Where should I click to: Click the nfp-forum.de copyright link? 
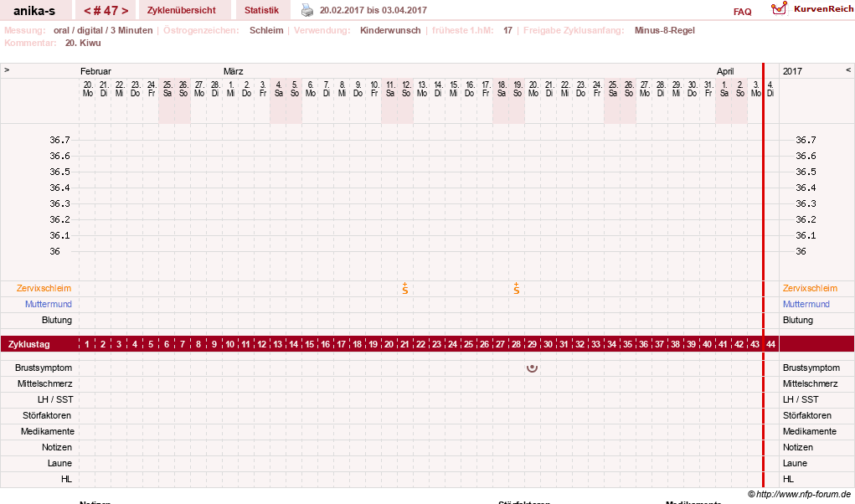[800, 494]
